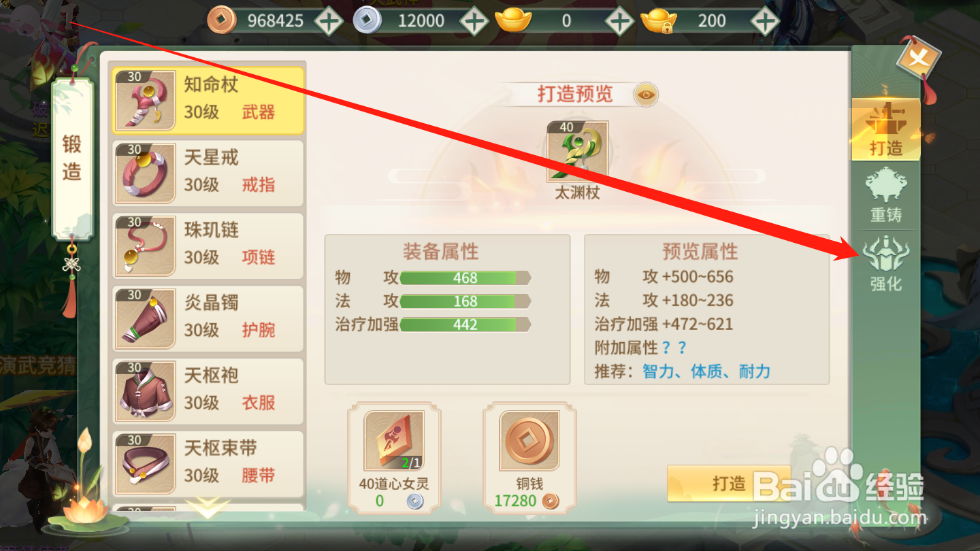Image resolution: width=980 pixels, height=551 pixels.
Task: Select the 打造 side tab
Action: [x=886, y=129]
